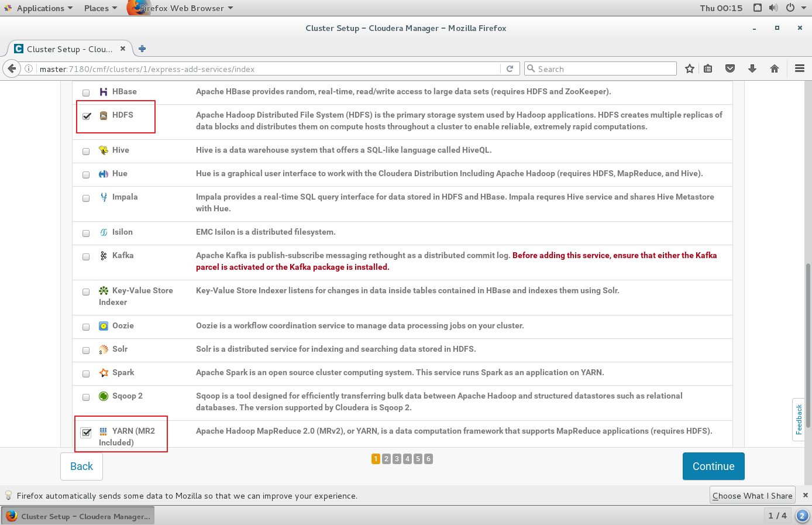Viewport: 812px width, 525px height.
Task: Open the Pocket icon in toolbar
Action: [x=730, y=68]
